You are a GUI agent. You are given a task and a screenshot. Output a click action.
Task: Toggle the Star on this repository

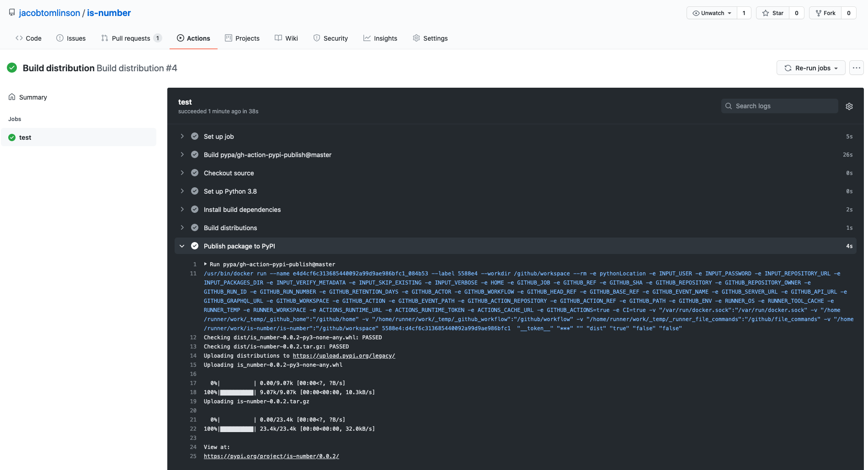pos(773,13)
